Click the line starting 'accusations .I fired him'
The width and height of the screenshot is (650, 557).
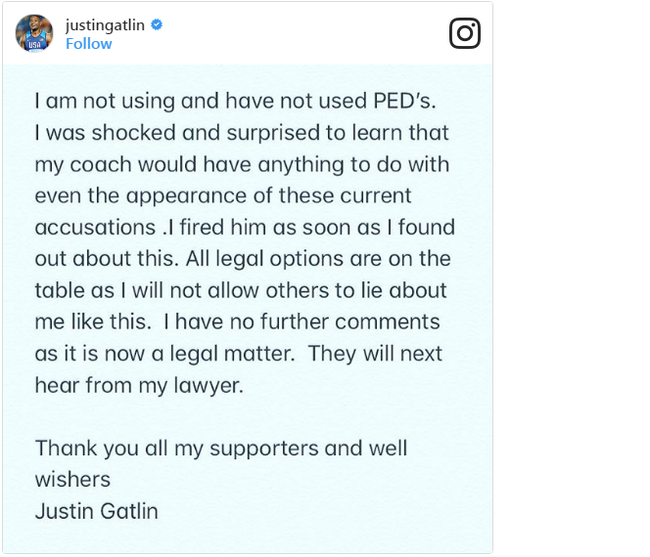(245, 228)
